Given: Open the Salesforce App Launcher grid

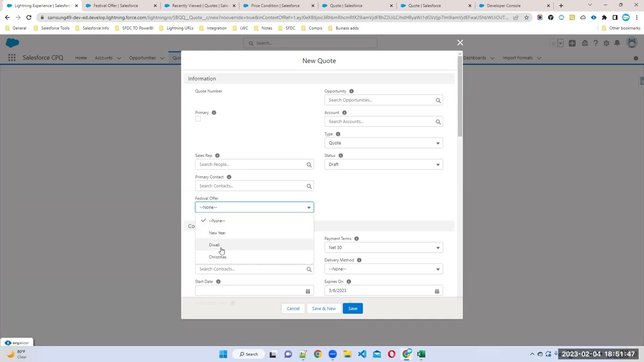Looking at the screenshot, I should coord(12,58).
